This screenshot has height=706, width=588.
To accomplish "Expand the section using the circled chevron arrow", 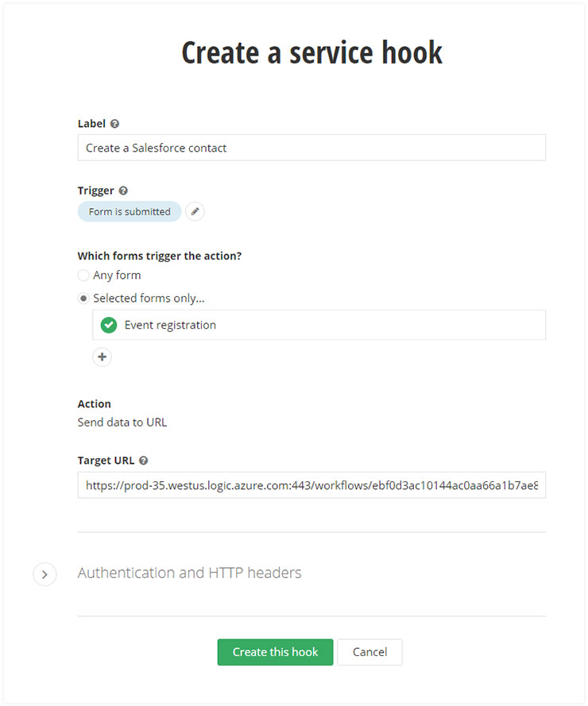I will [44, 573].
